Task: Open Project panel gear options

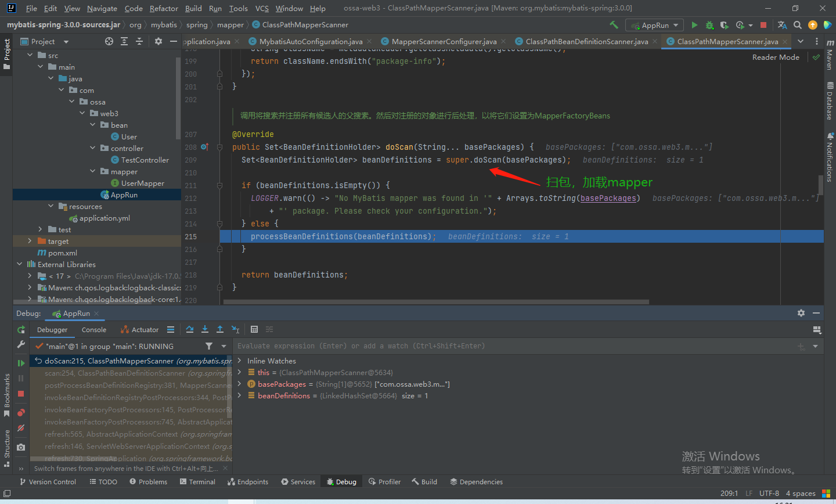Action: [x=158, y=41]
